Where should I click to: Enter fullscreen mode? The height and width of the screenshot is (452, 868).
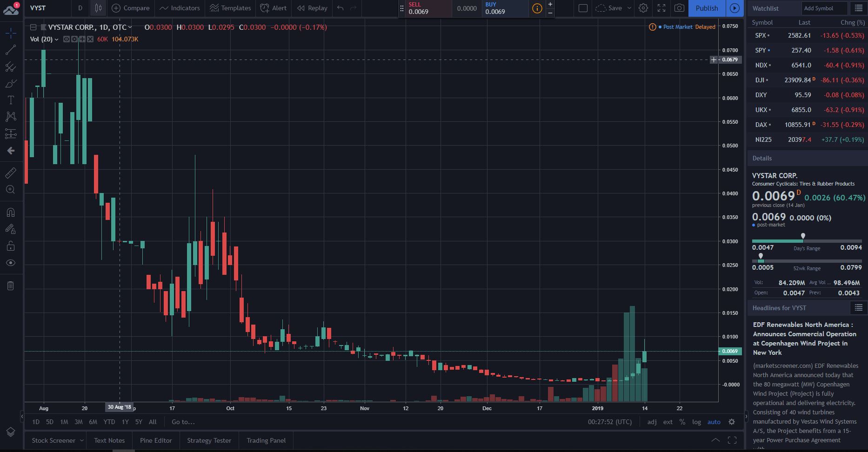point(661,8)
